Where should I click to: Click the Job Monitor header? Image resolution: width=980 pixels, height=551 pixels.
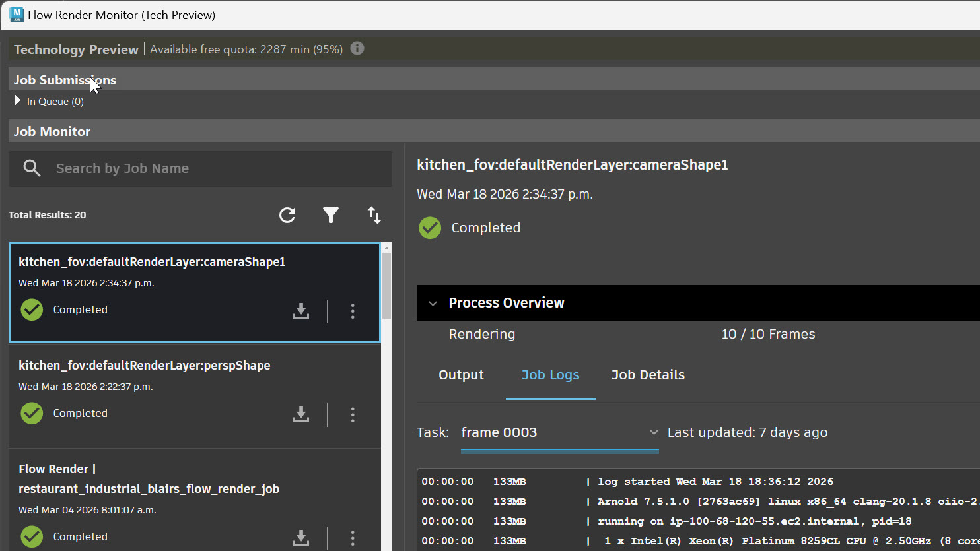tap(52, 131)
